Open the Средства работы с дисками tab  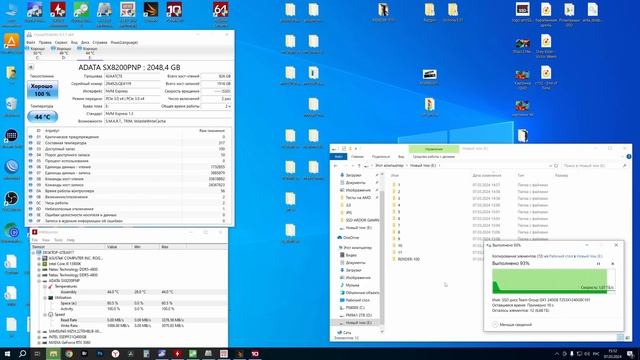pyautogui.click(x=433, y=157)
